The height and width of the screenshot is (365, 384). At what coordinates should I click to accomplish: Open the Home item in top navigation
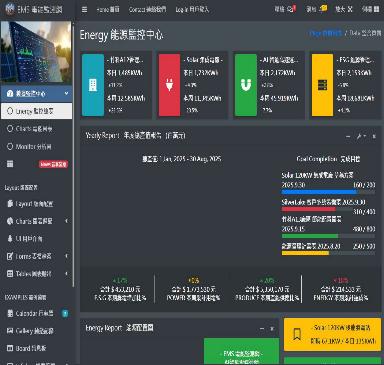[108, 9]
